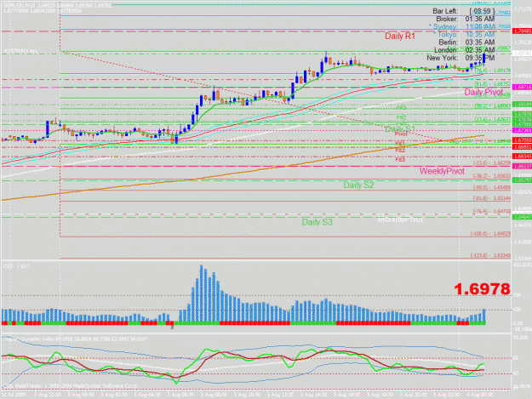
Task: Click the Fibonacci (-38.2) - 1.65833 label
Action: coord(492,176)
